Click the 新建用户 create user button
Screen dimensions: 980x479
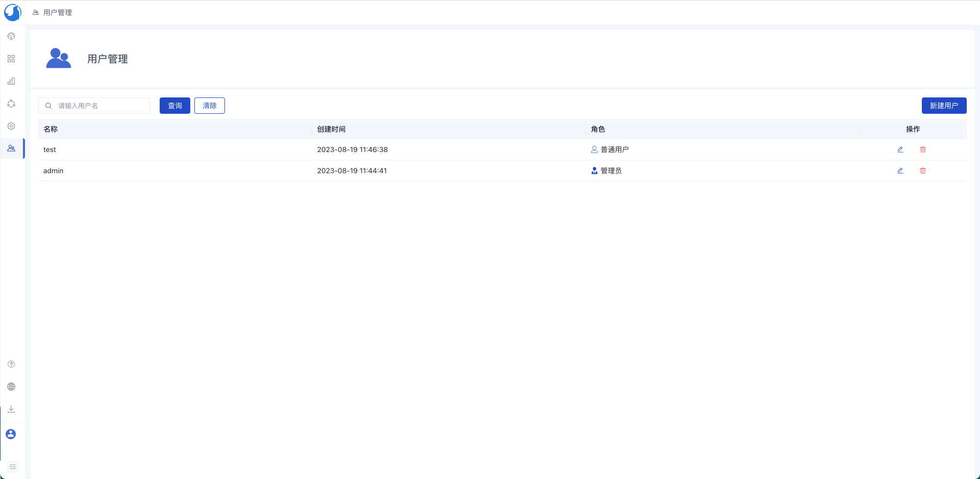[944, 106]
